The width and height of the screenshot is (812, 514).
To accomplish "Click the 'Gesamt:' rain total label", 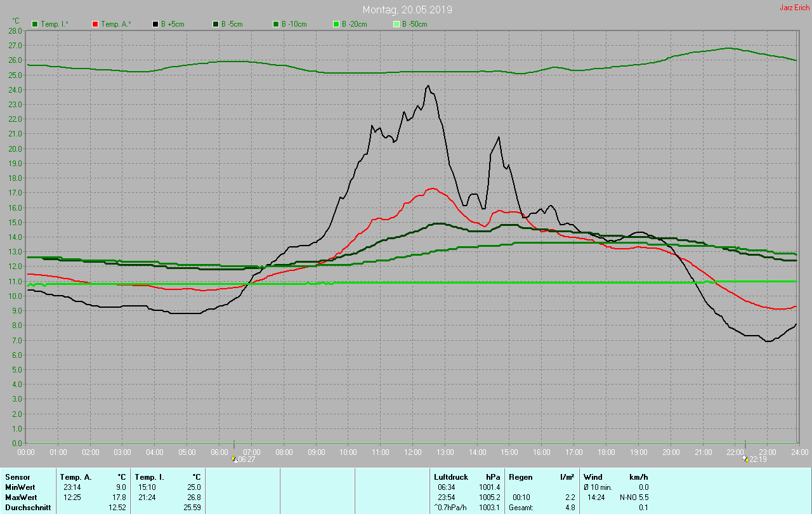I will (521, 507).
